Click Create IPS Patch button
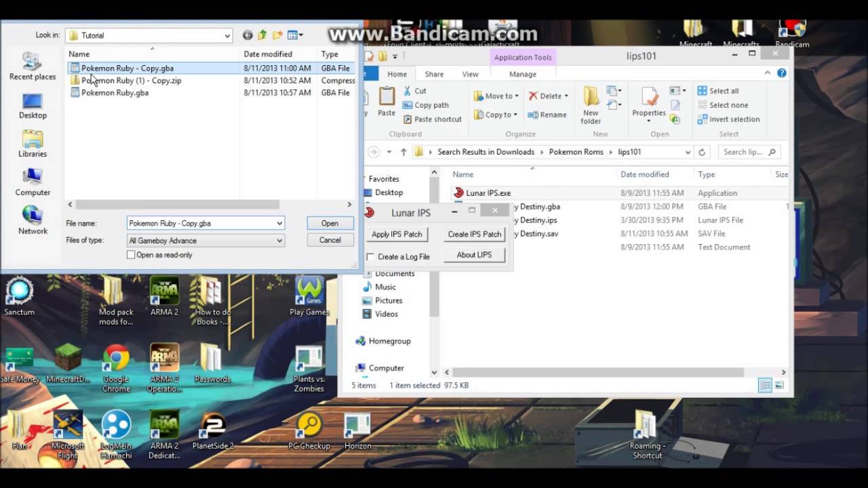 [x=475, y=235]
